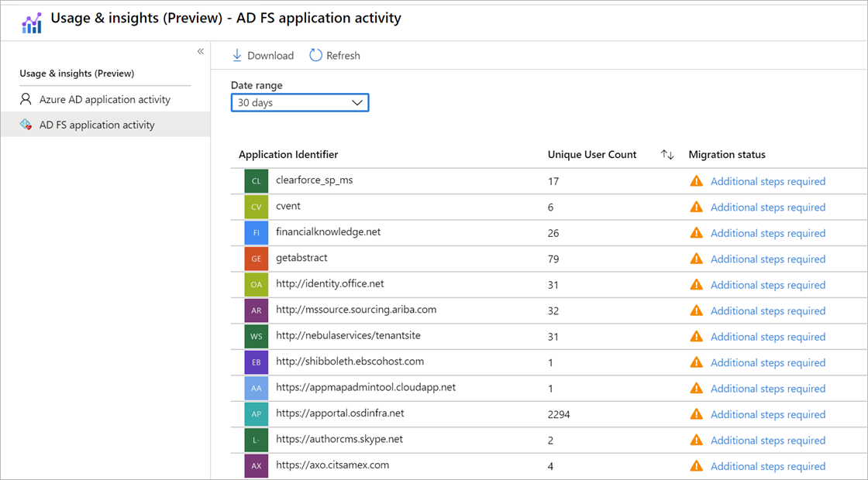Click warning icon in identity.office.net row
The image size is (868, 480).
tap(697, 285)
